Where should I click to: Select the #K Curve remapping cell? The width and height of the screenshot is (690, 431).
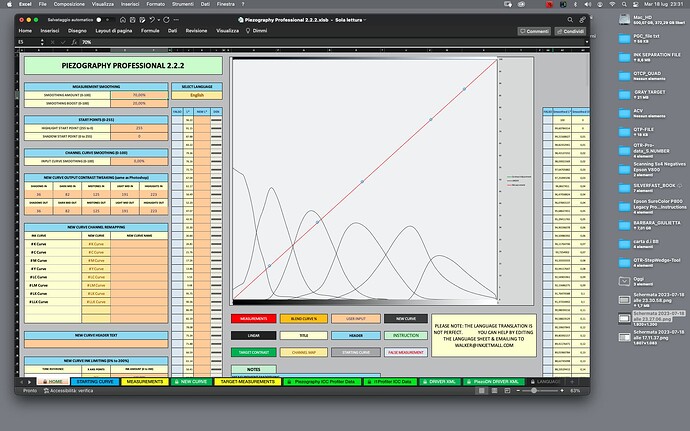point(96,244)
